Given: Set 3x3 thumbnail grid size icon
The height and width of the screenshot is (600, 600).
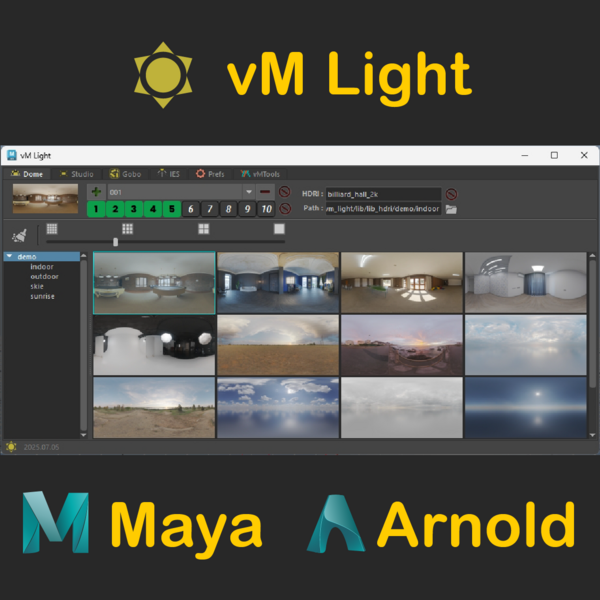Looking at the screenshot, I should [x=127, y=229].
